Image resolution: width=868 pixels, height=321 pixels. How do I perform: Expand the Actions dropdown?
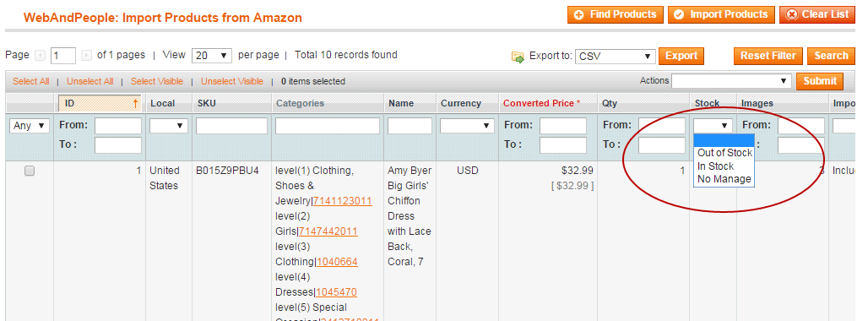[x=731, y=81]
